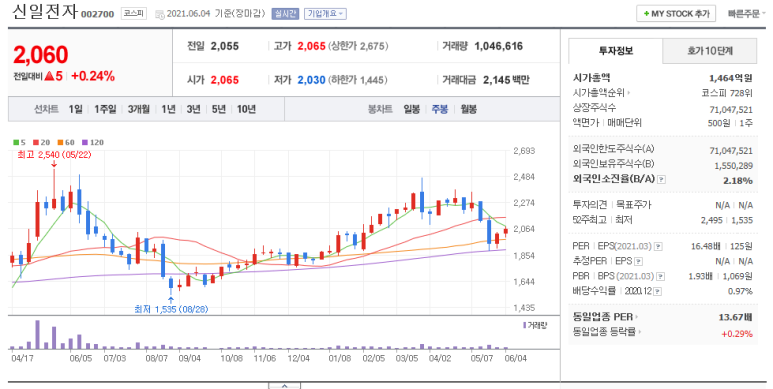Expand the 빠른주문 quick order menu
This screenshot has height=389, width=773.
pyautogui.click(x=747, y=14)
